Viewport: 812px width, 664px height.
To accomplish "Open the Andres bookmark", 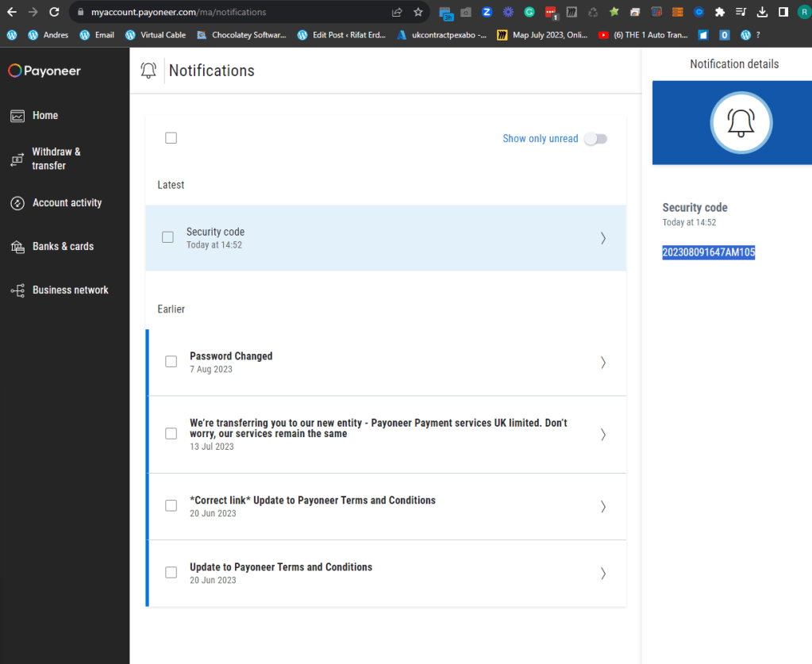I will coord(48,35).
